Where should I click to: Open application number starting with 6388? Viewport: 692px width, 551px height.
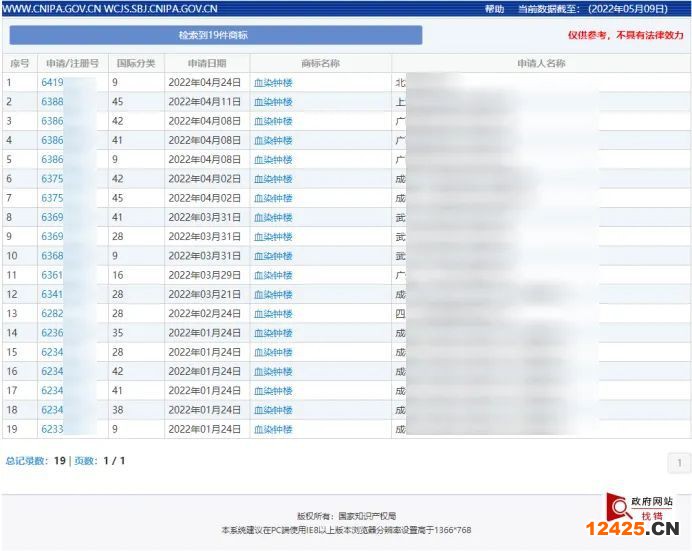(x=52, y=102)
